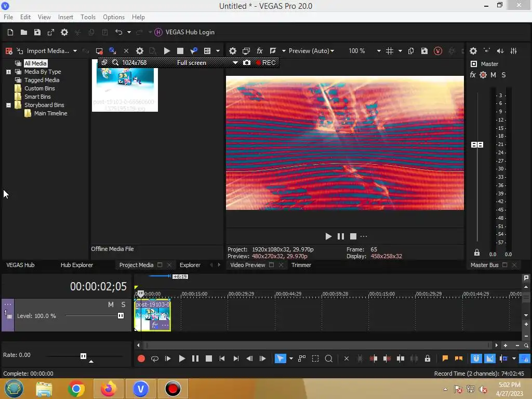Open the Project Media views dropdown

coord(218,51)
